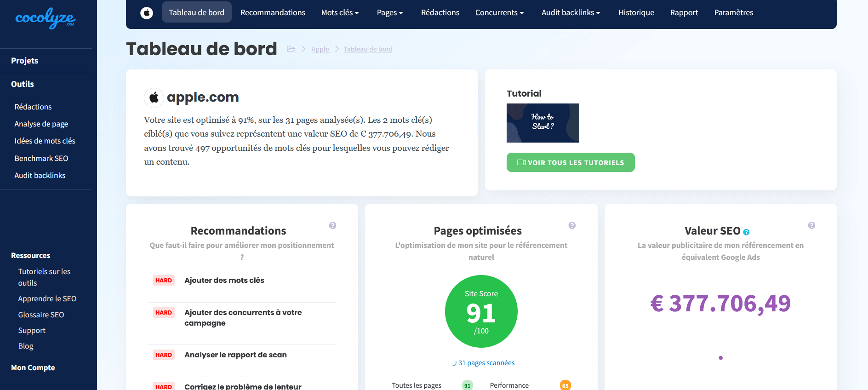Click 31 pages scannées link
The width and height of the screenshot is (868, 390).
(x=486, y=363)
